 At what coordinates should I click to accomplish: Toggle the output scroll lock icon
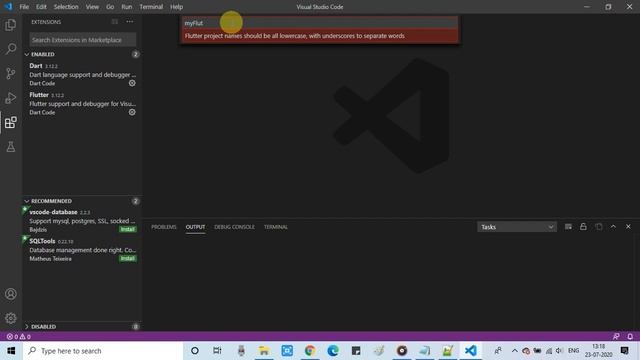point(583,227)
